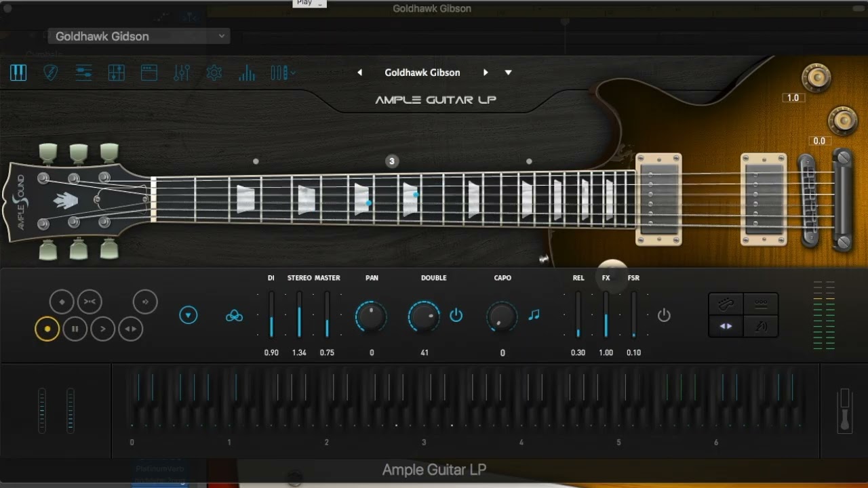This screenshot has width=868, height=488.
Task: Adjust the FSR slider
Action: point(634,314)
